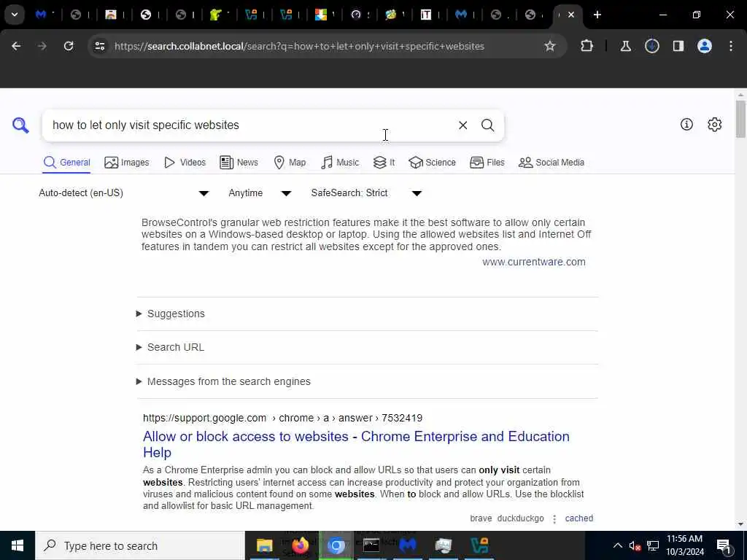The width and height of the screenshot is (747, 560).
Task: Open the tab search dropdown arrow
Action: 15,15
